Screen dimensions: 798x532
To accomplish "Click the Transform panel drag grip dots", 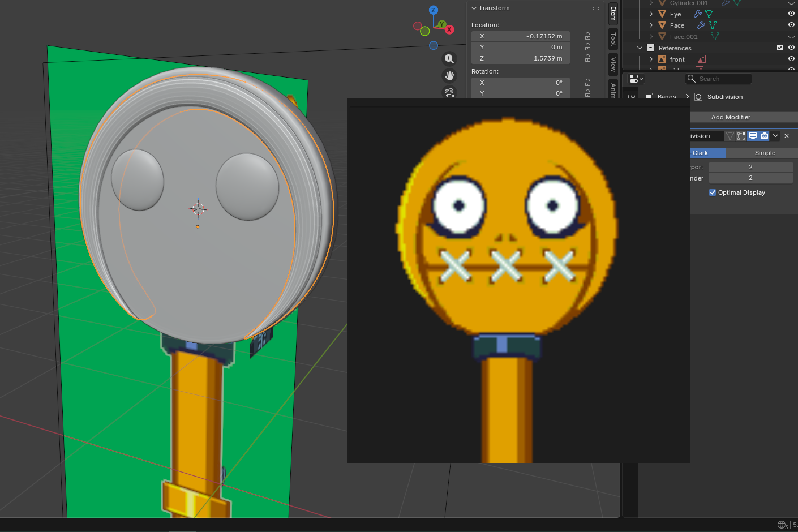I will pos(596,8).
